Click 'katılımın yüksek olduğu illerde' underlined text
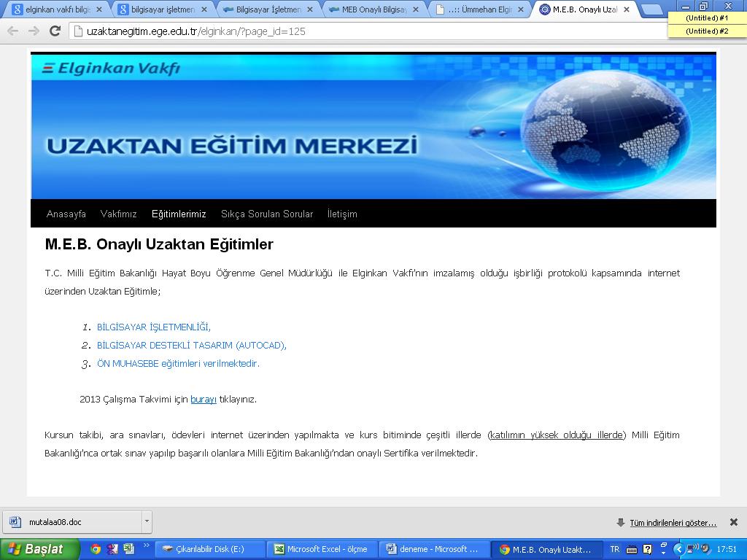747x560 pixels. point(557,435)
